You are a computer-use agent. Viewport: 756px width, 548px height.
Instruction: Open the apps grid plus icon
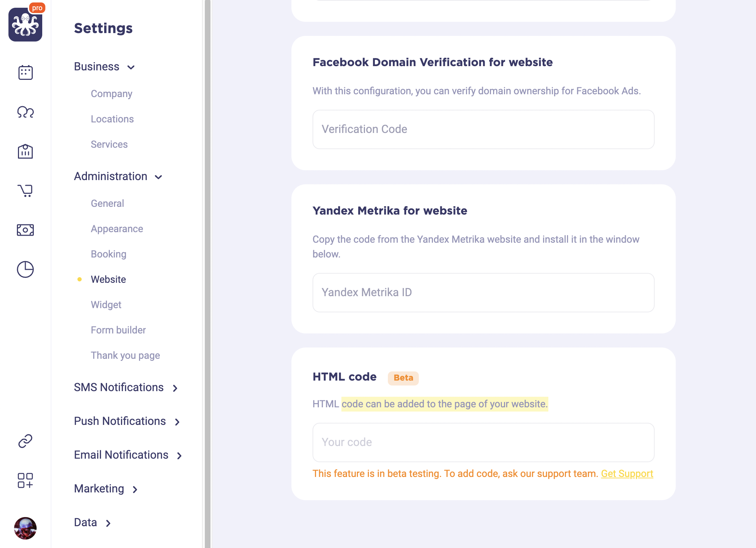[x=25, y=480]
